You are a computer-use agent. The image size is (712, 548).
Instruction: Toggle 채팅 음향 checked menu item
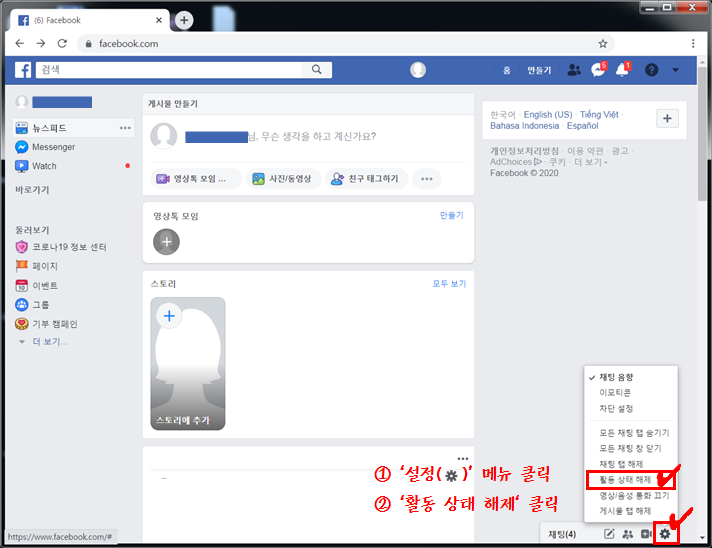pyautogui.click(x=631, y=377)
